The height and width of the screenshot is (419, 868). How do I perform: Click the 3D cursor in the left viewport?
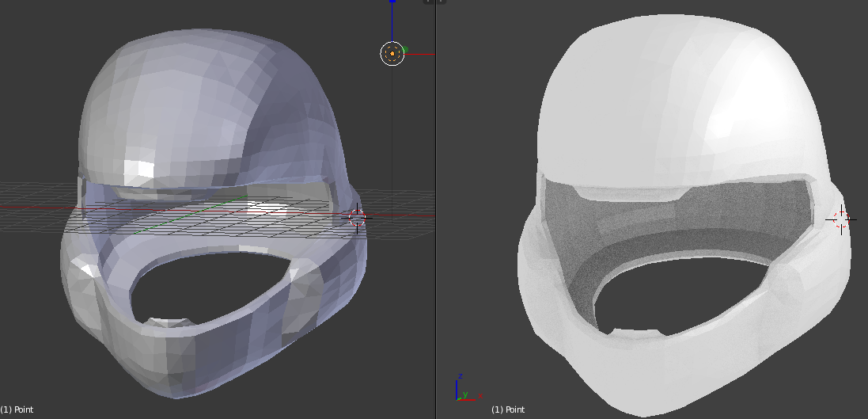click(357, 217)
